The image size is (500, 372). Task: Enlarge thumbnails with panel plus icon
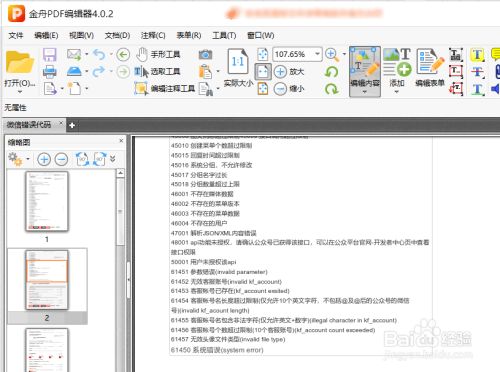tap(44, 159)
